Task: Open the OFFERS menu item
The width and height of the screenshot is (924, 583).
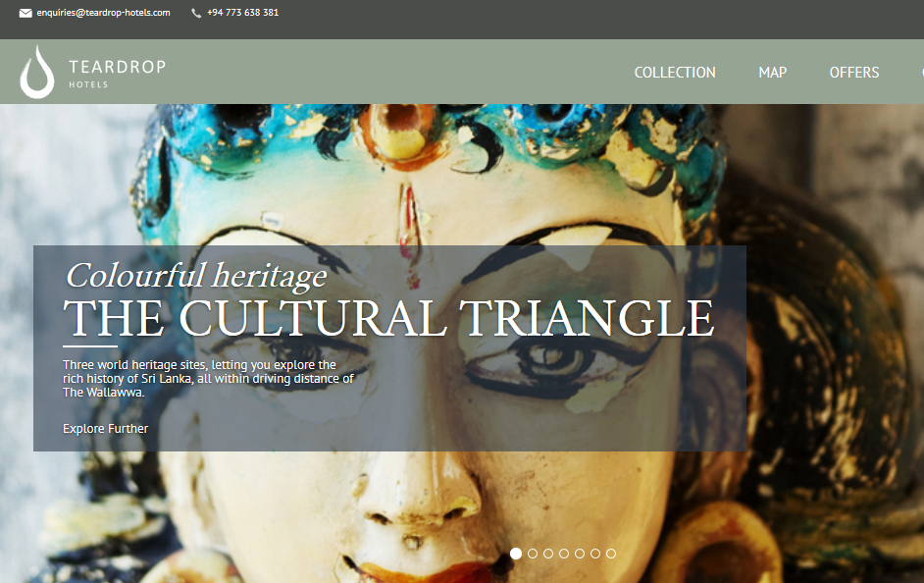Action: (854, 73)
